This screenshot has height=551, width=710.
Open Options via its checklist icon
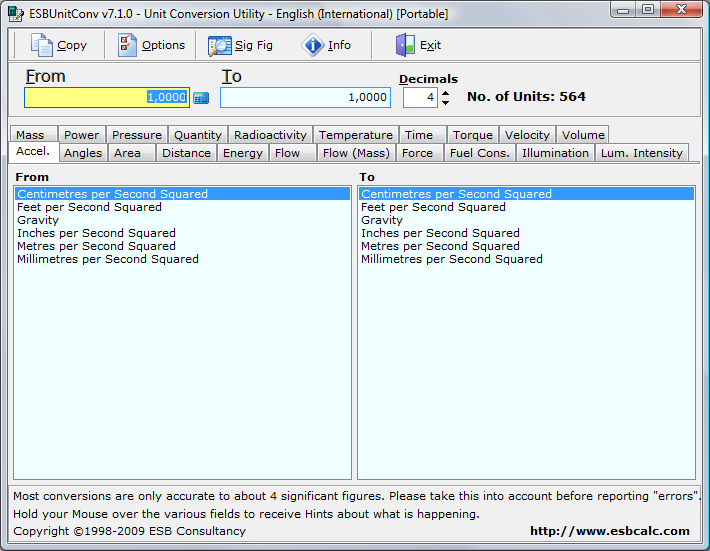point(127,45)
